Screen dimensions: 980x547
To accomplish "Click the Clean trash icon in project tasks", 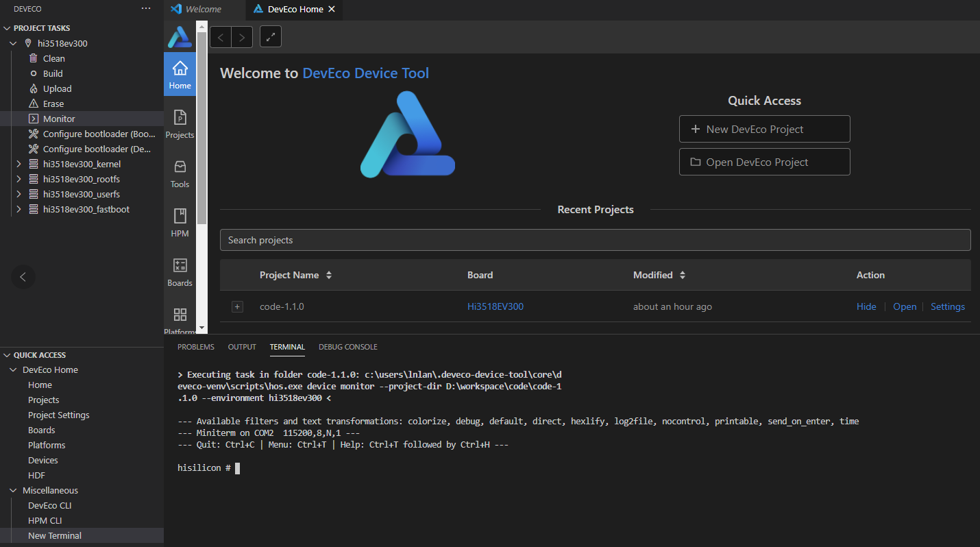I will pos(33,58).
